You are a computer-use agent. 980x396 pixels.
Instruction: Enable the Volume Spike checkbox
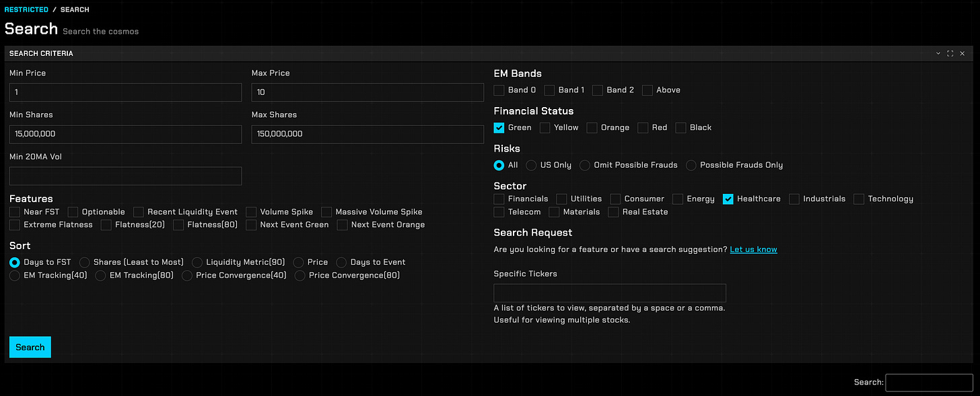(251, 212)
